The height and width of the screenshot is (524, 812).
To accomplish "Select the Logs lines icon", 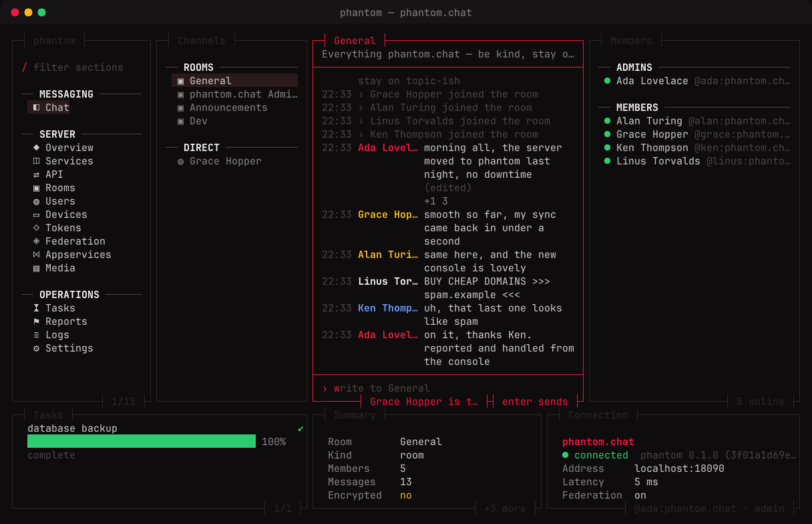I will point(36,335).
